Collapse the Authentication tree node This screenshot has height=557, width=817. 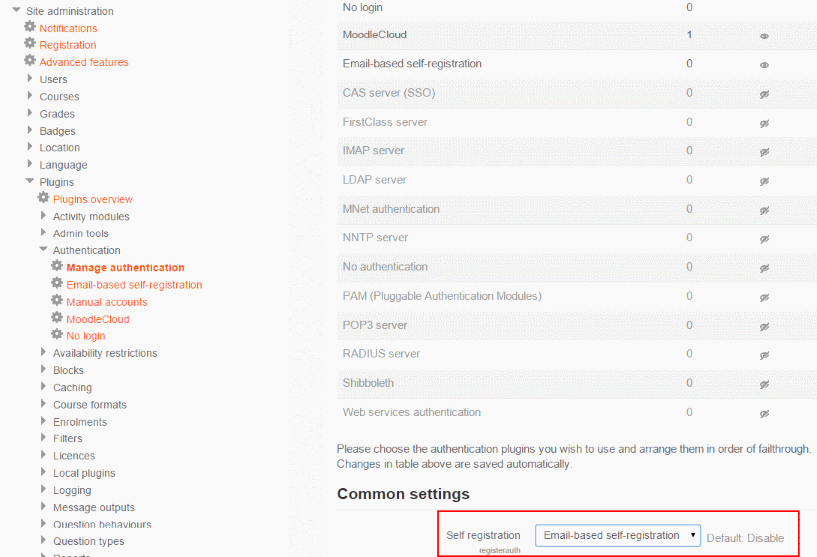(x=43, y=249)
